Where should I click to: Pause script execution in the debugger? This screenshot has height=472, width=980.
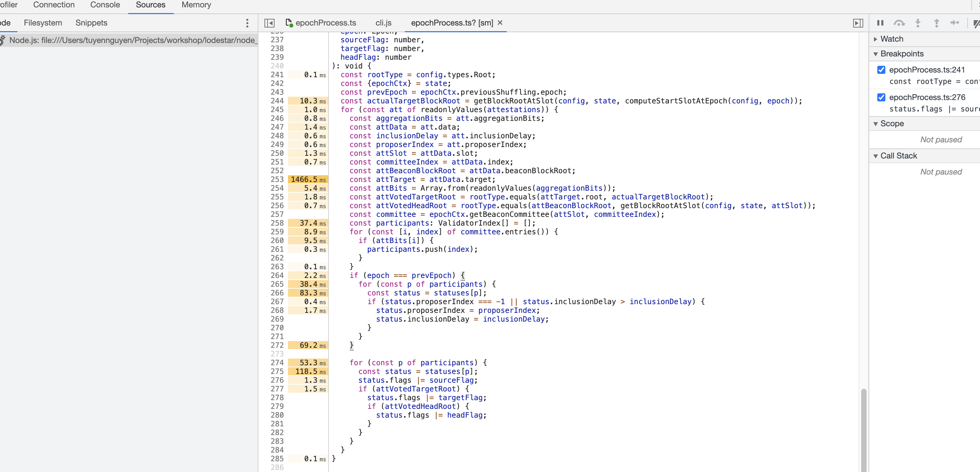(x=880, y=23)
